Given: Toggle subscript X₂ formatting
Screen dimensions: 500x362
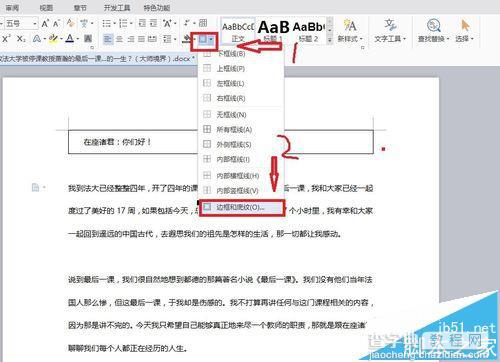Looking at the screenshot, I should pyautogui.click(x=21, y=39).
